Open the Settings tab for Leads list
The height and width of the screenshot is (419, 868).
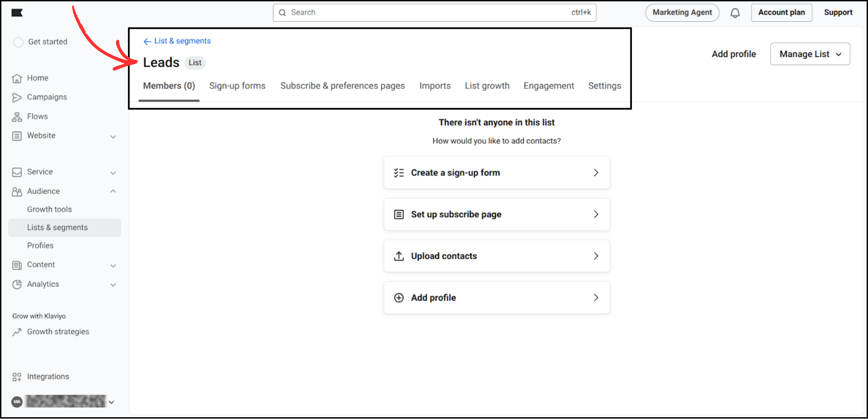click(604, 85)
